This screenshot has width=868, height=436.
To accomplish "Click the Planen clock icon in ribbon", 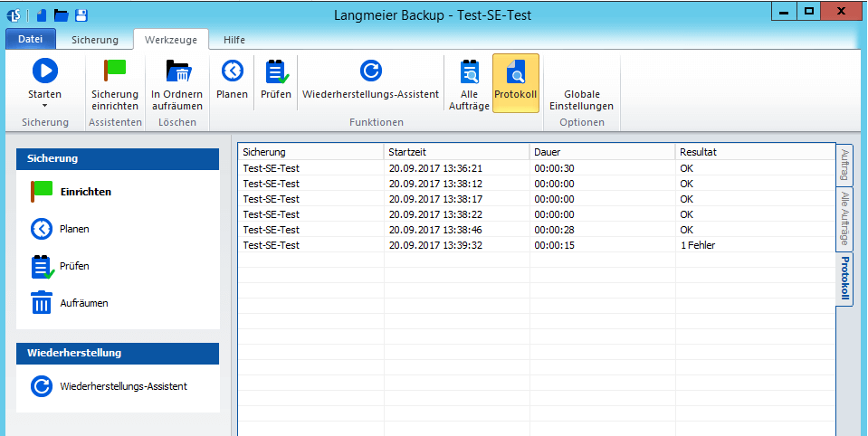I will [233, 71].
